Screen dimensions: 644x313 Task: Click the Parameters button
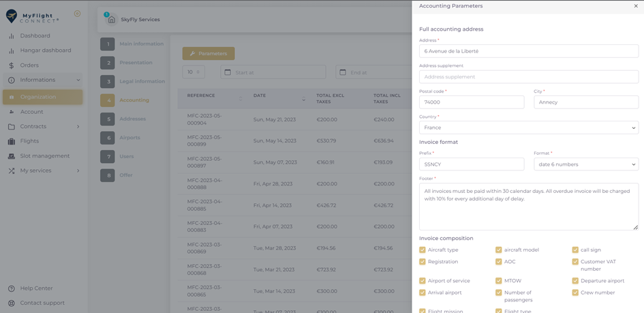tap(209, 53)
